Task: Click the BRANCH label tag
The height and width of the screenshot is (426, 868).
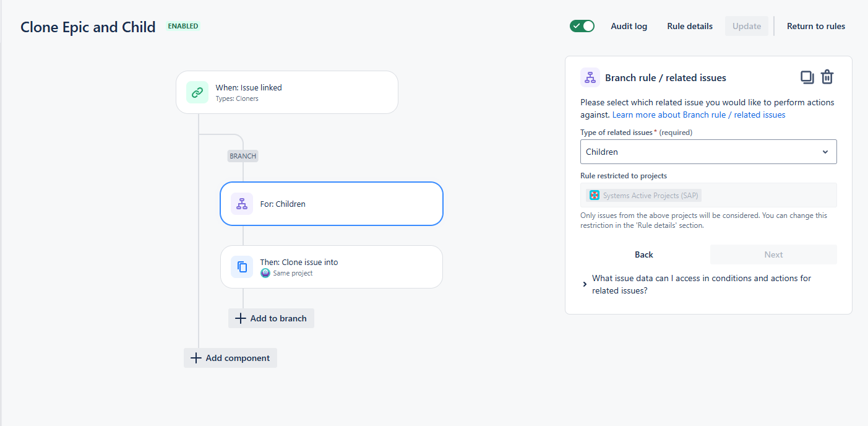Action: point(243,156)
